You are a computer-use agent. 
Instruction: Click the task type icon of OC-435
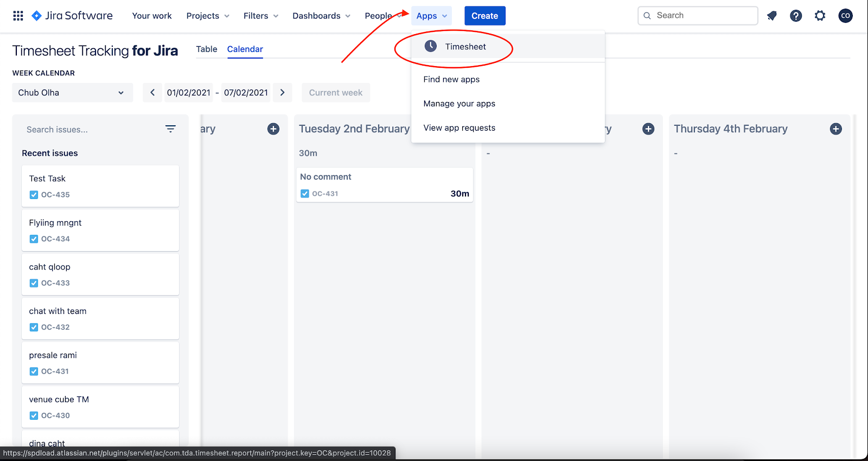click(x=34, y=195)
